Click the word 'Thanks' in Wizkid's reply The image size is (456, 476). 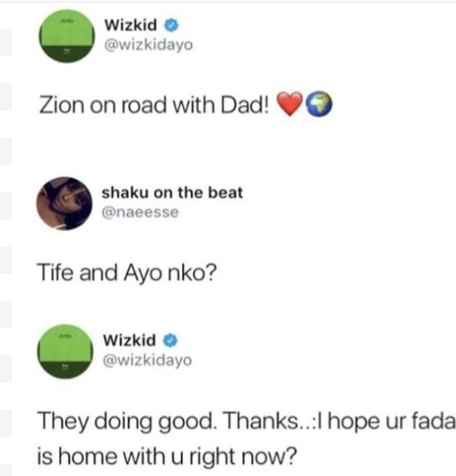pos(262,421)
